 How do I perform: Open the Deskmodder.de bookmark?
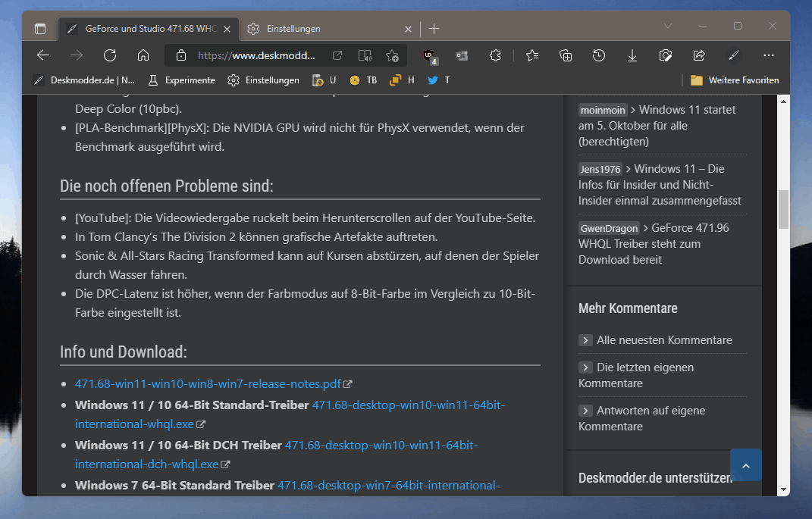[x=84, y=80]
